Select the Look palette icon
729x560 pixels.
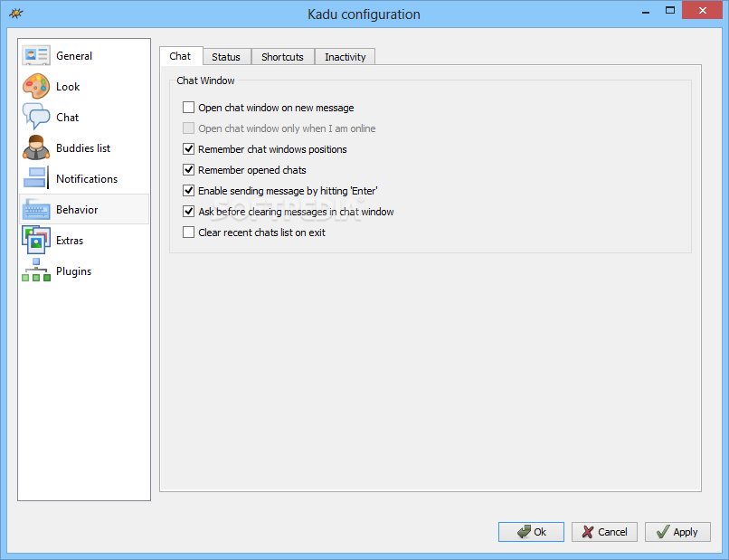point(36,87)
